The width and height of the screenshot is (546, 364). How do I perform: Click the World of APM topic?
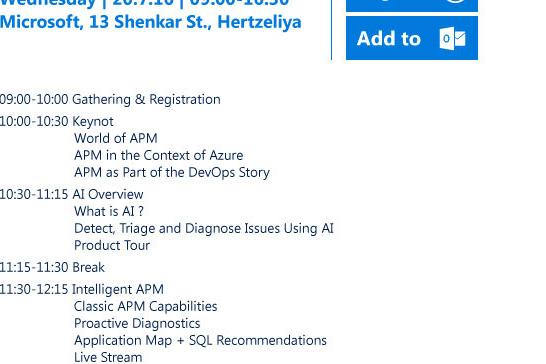(x=116, y=138)
